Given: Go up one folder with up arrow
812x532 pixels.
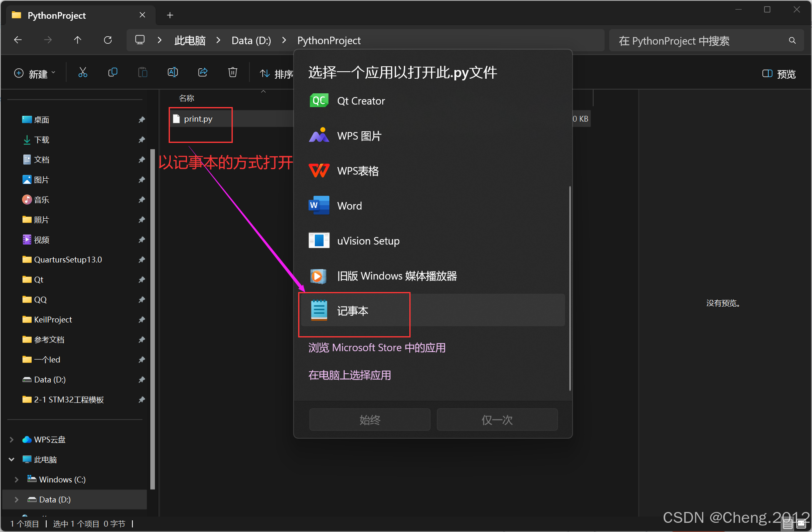Looking at the screenshot, I should pos(77,40).
